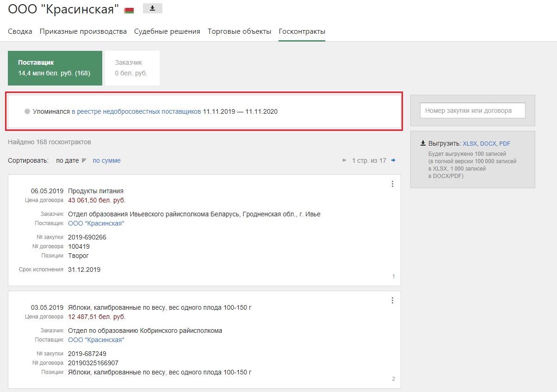Go to the next page with the right arrow
557x392 pixels.
click(x=393, y=160)
